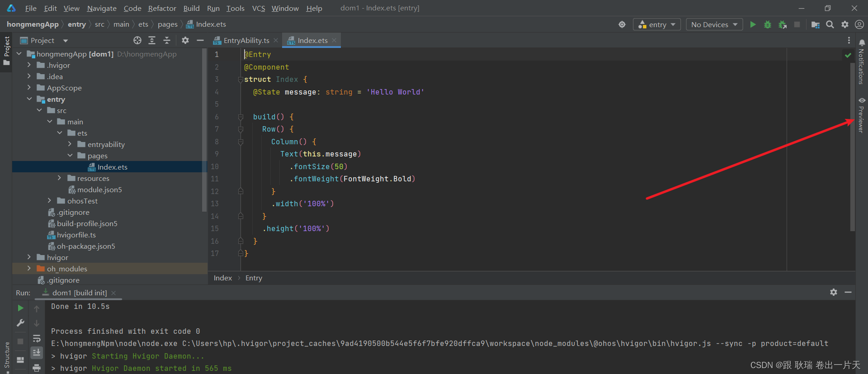Click the target icon left of entry selector
Screen dimensions: 868x374
click(x=622, y=24)
